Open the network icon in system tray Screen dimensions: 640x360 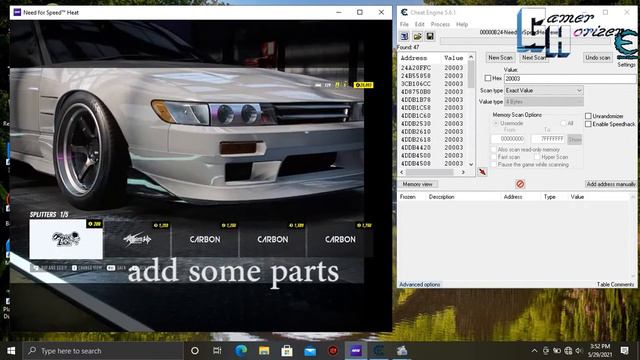coord(568,351)
